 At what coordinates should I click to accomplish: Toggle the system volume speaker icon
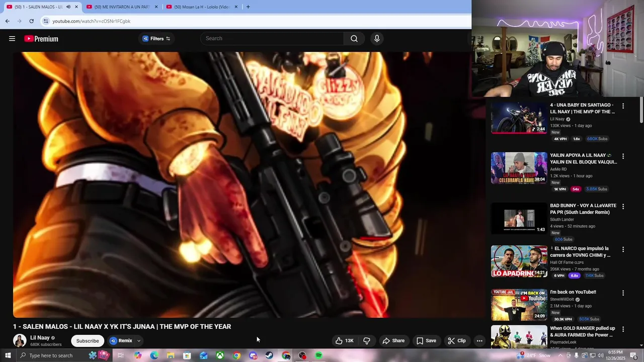click(601, 355)
